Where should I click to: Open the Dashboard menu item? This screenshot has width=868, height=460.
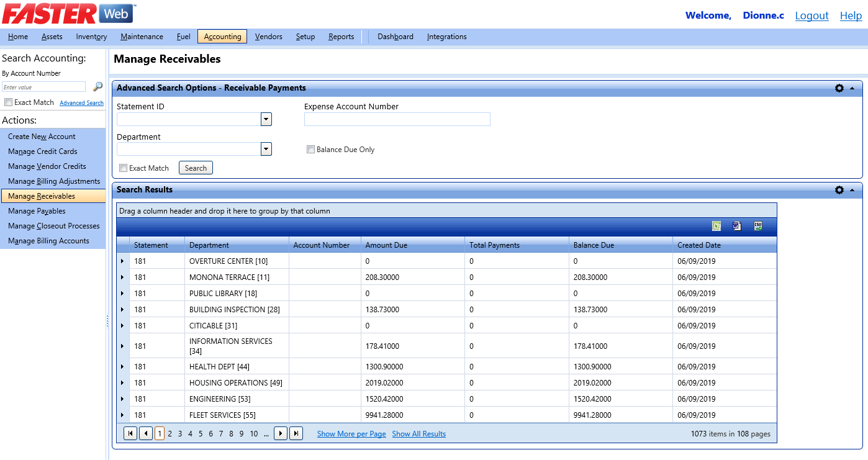(x=396, y=37)
